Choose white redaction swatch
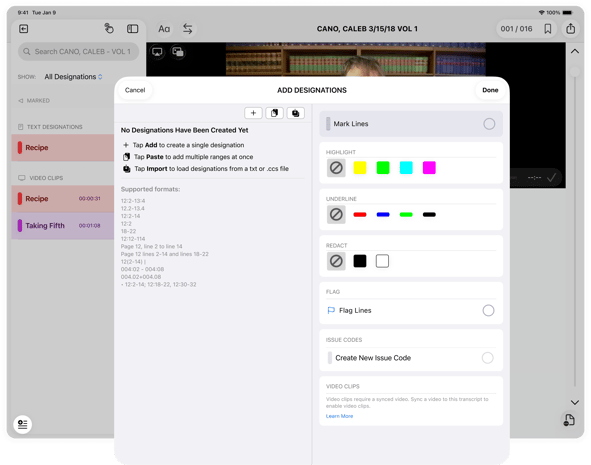This screenshot has width=591, height=465. [x=382, y=261]
